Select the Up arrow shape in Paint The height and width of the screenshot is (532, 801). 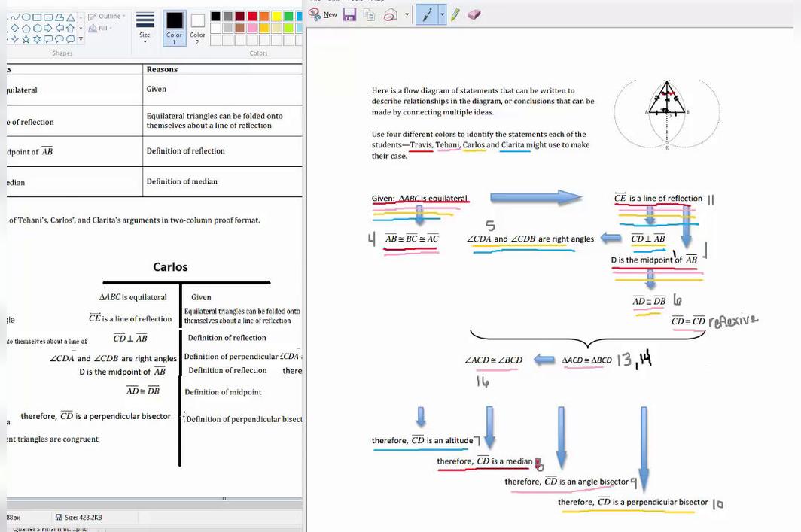click(71, 28)
